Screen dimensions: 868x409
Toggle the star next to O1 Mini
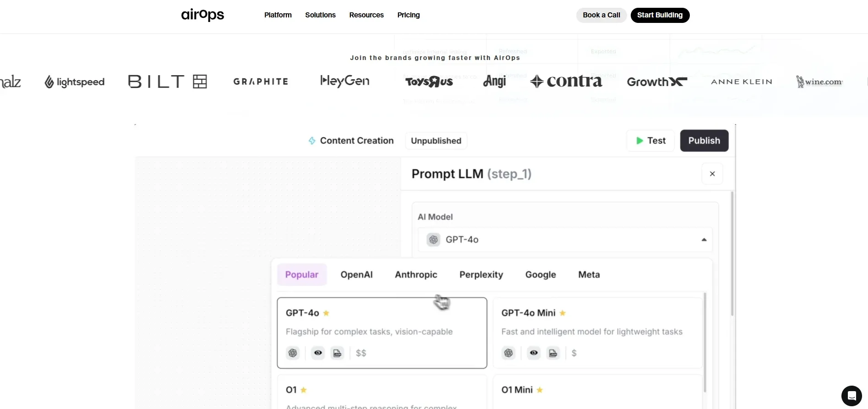(540, 390)
